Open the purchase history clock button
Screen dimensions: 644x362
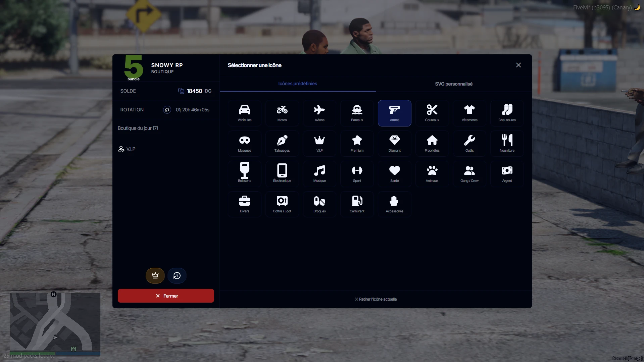[x=177, y=275]
